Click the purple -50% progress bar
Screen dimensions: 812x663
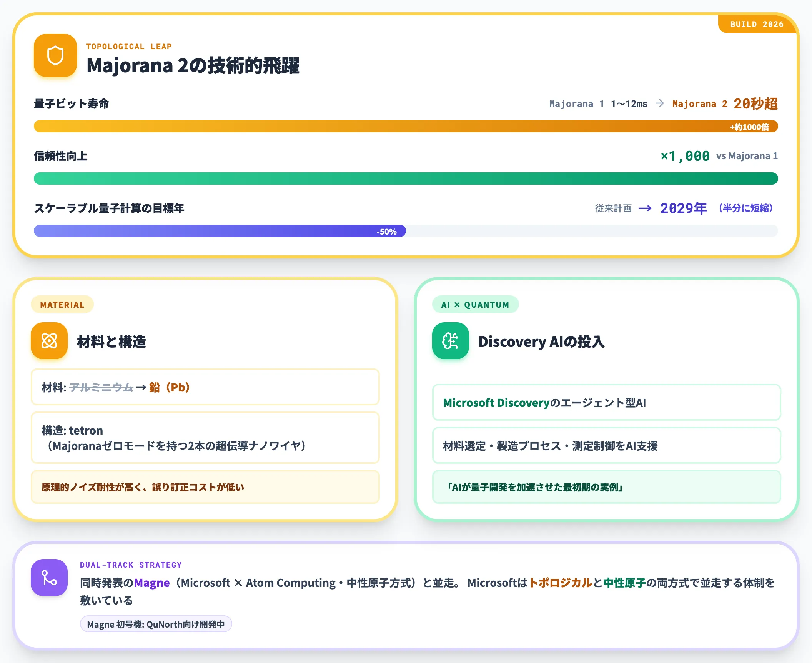click(220, 231)
